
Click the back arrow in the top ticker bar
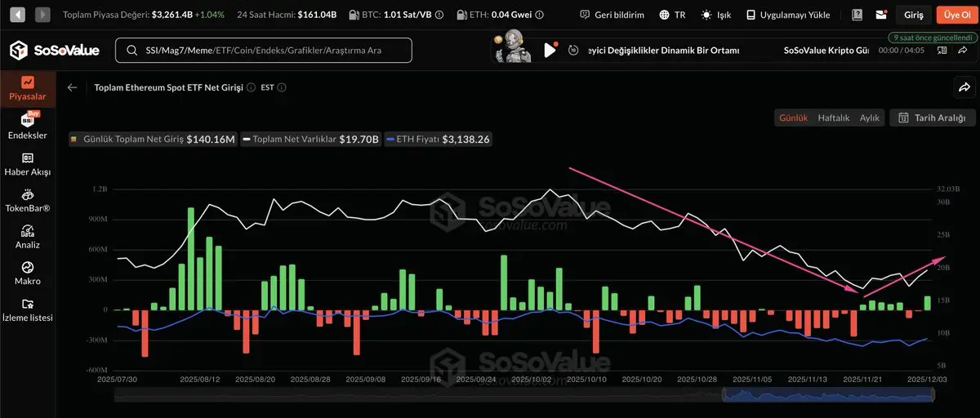tap(17, 15)
